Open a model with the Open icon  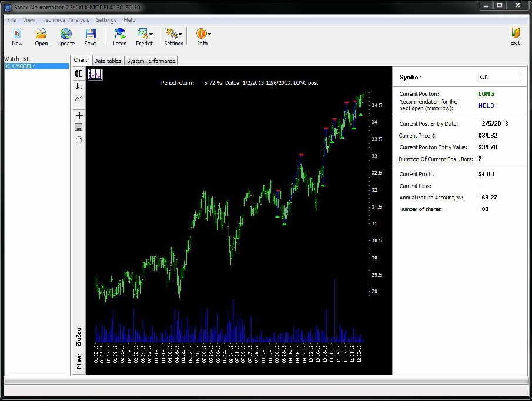(41, 34)
